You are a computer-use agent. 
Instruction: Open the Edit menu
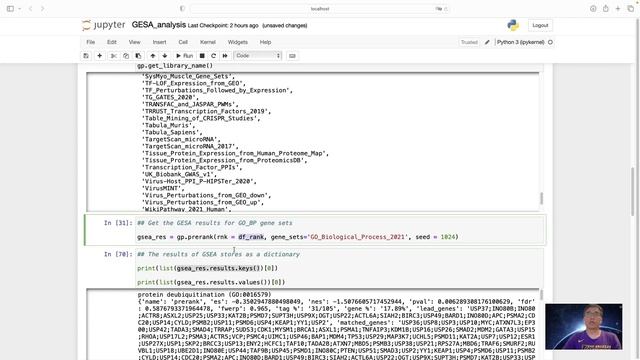pos(112,42)
